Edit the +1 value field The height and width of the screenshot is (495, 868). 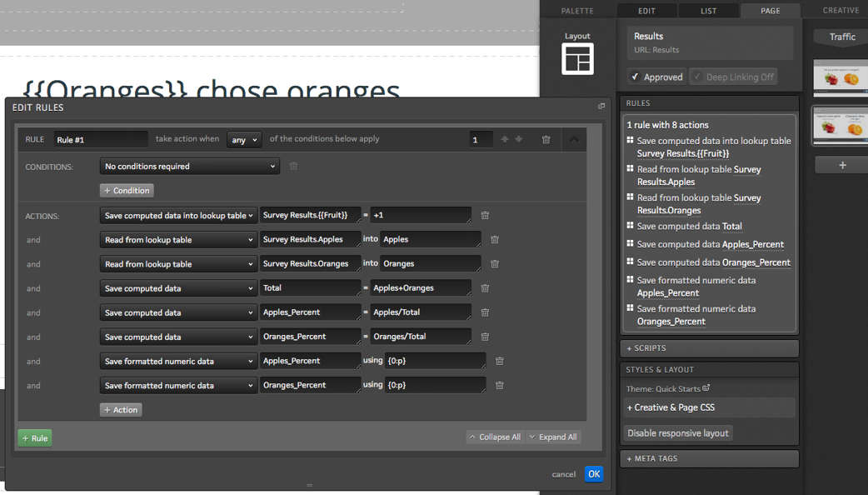[421, 215]
